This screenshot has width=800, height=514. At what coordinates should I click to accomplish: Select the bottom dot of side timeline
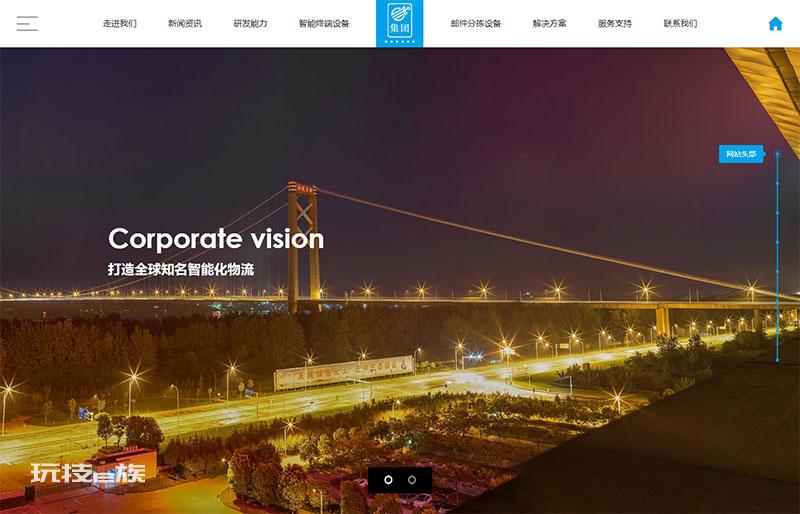pyautogui.click(x=777, y=360)
